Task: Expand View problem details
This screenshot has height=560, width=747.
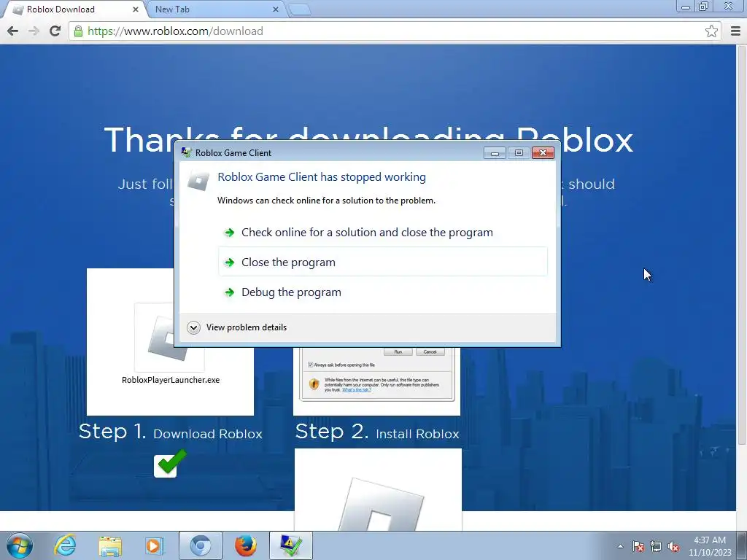Action: click(237, 327)
